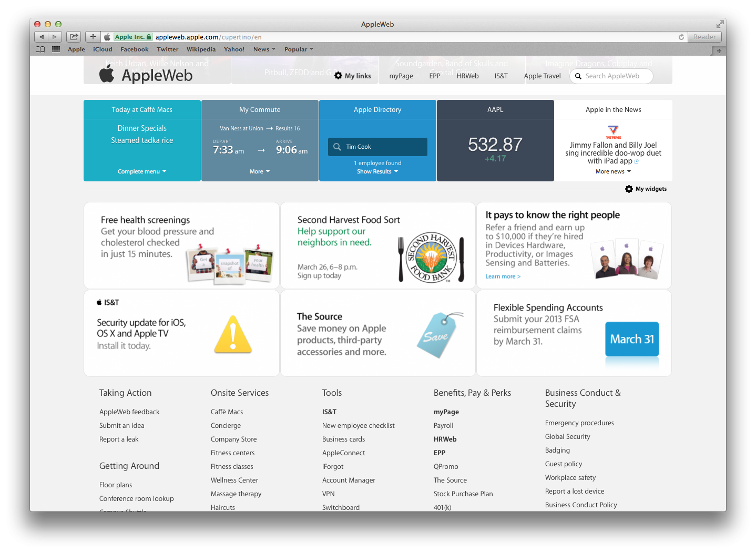
Task: Click the Jimmy Fallon and Billy Joel headline
Action: [613, 153]
